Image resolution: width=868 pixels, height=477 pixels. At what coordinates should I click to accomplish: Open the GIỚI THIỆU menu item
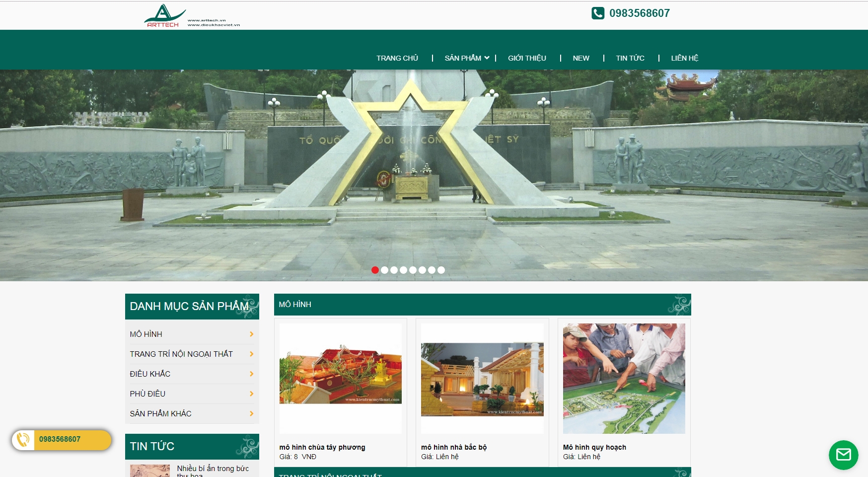point(527,58)
